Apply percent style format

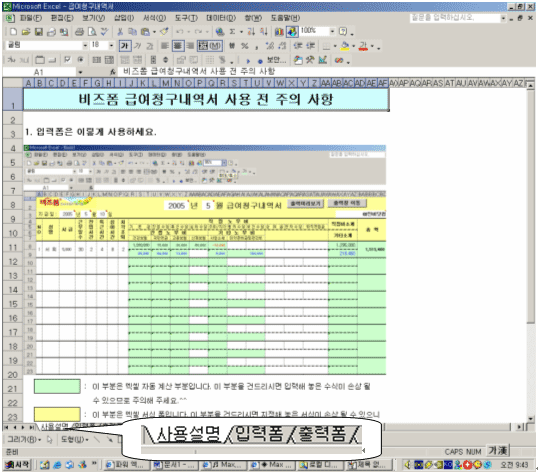245,46
